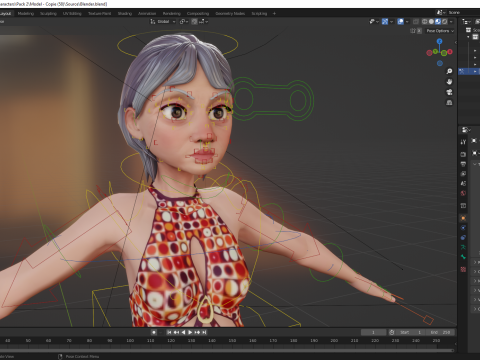Play the animation in reverse

pyautogui.click(x=183, y=332)
